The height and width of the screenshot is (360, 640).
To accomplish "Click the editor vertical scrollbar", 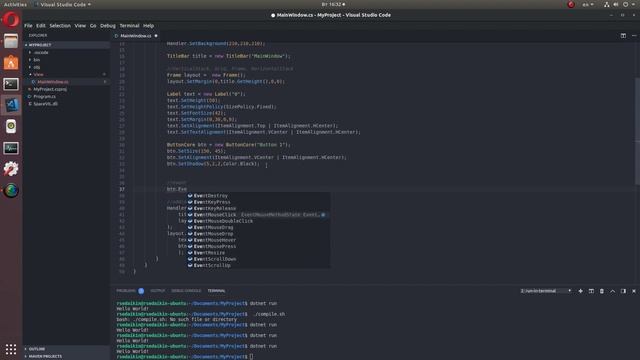I will (x=637, y=131).
